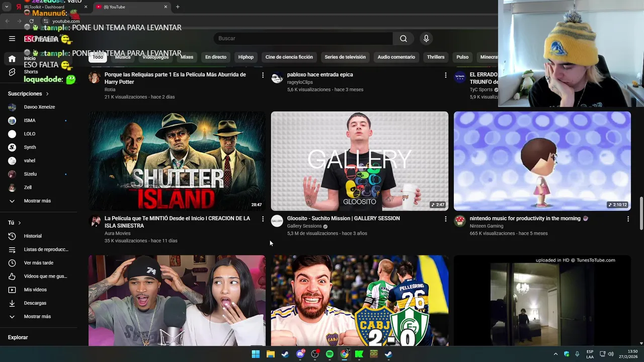Open Gloosito - Suchito Mission title link
This screenshot has height=362, width=644.
point(343,219)
